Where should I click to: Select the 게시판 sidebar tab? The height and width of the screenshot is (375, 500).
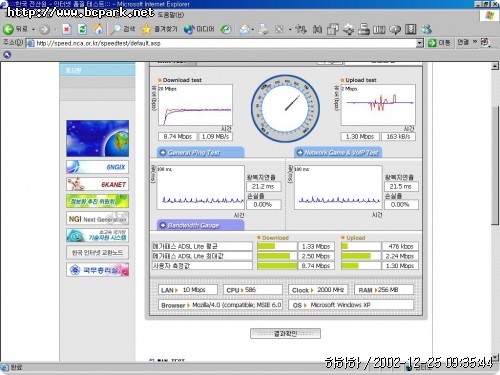pos(97,70)
